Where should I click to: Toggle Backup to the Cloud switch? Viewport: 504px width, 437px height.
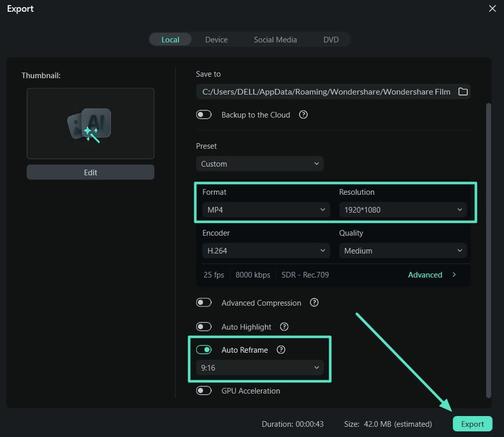pyautogui.click(x=204, y=114)
